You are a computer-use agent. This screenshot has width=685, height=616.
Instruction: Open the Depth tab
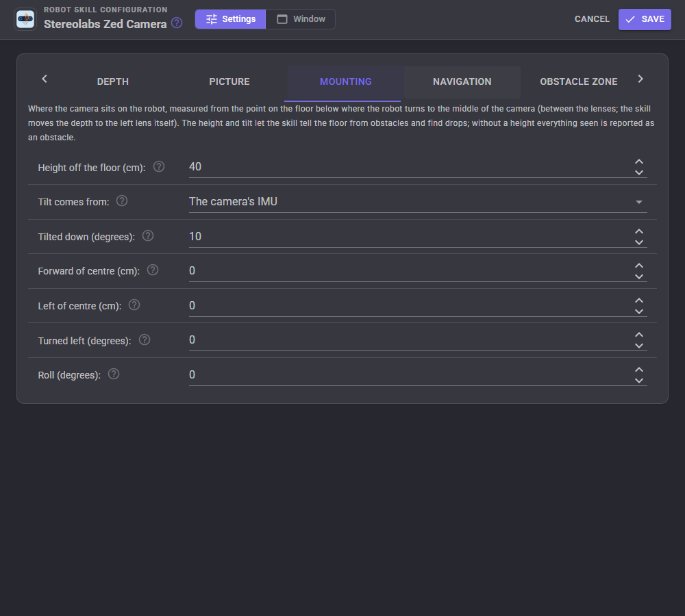(x=113, y=81)
